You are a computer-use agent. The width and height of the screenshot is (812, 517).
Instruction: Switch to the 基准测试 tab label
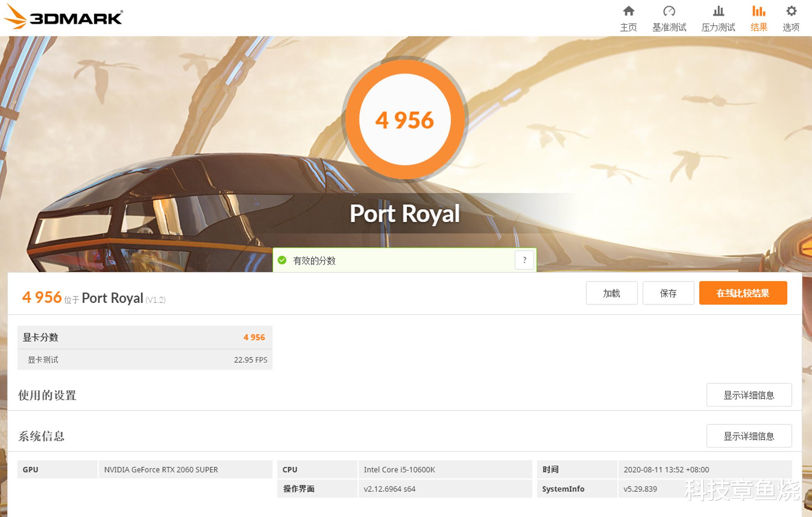click(669, 27)
